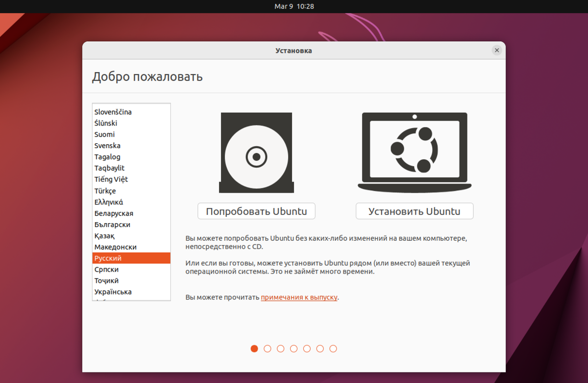Select Тоҷикӣ in the language list

click(x=131, y=281)
